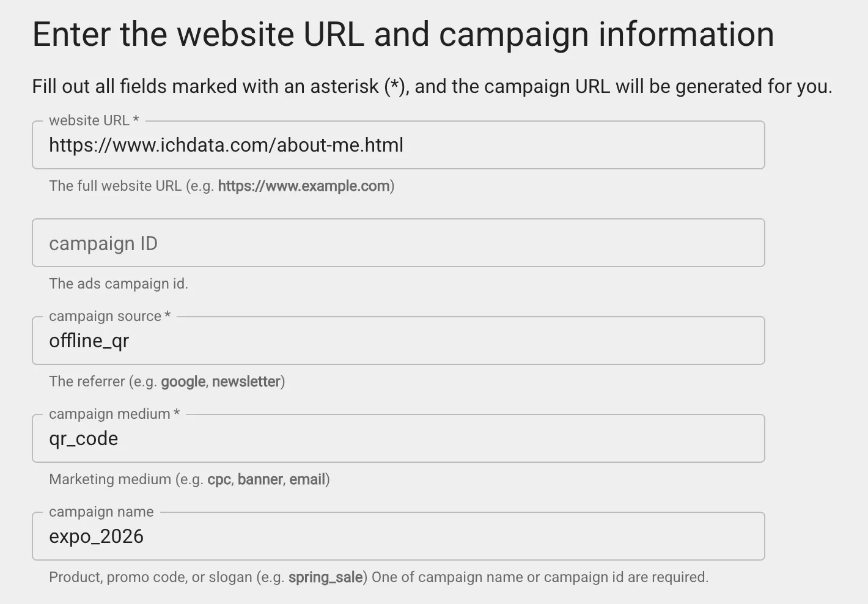868x604 pixels.
Task: Click 'The ads campaign id.' helper text
Action: pyautogui.click(x=119, y=284)
